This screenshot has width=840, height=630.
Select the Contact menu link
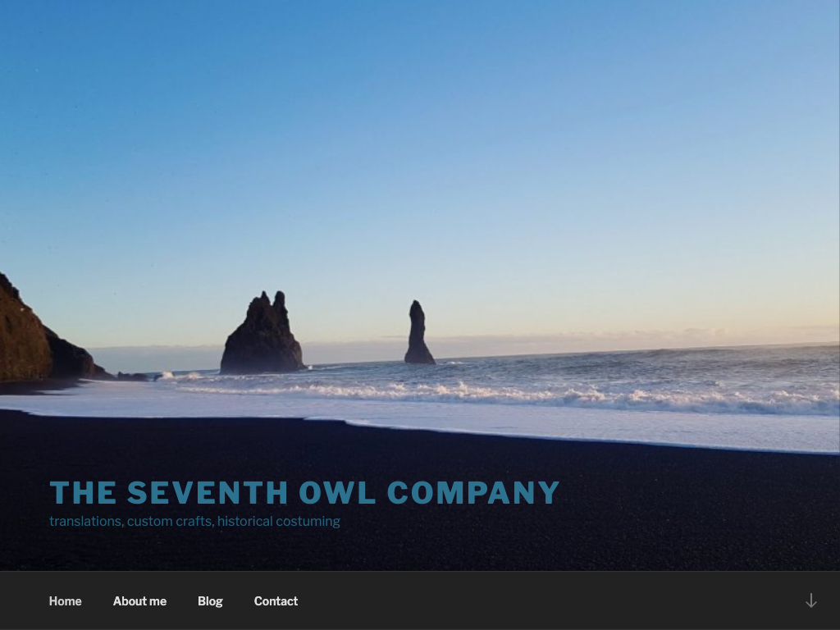click(x=276, y=601)
